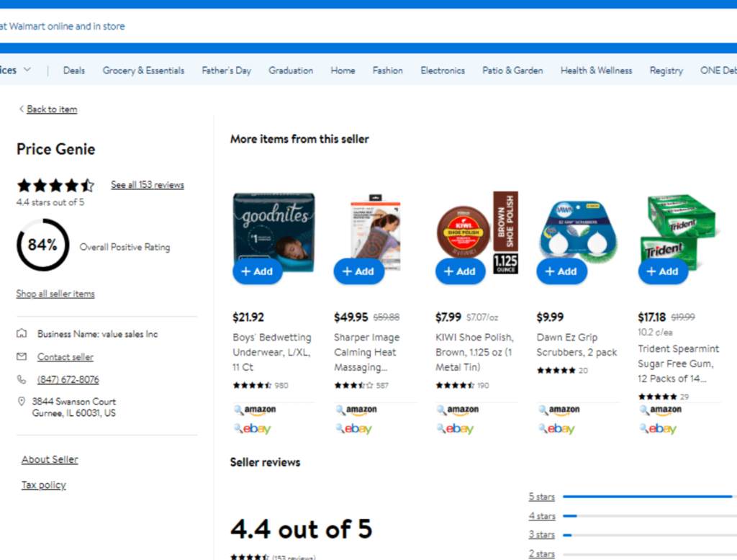
Task: Open the Sharper Image heating pad image
Action: 376,232
